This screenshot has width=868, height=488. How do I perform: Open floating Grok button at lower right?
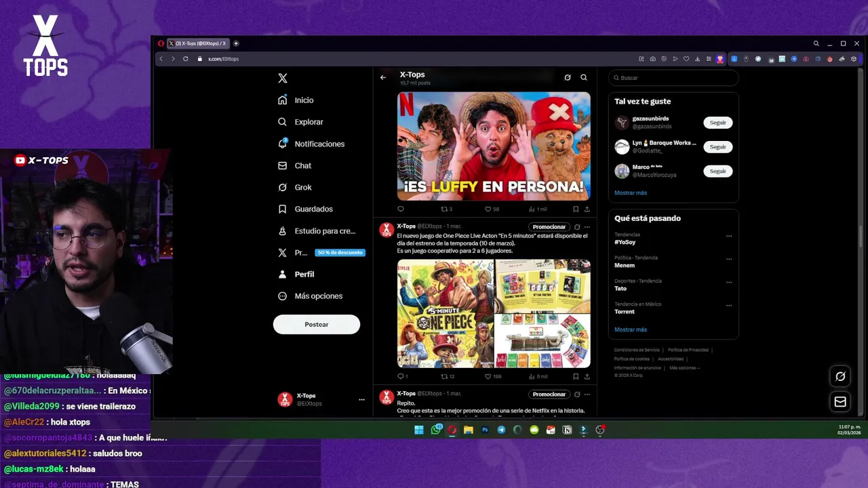click(x=840, y=376)
